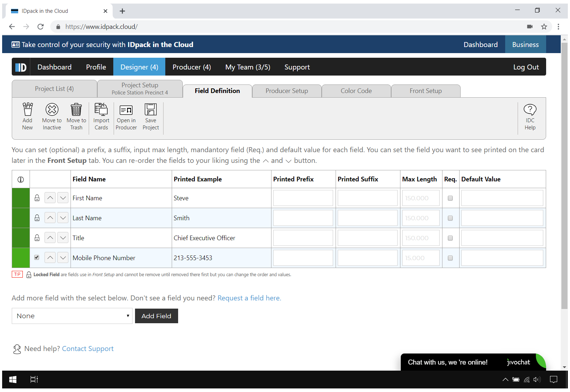Open the Action Center notifications

(x=554, y=380)
